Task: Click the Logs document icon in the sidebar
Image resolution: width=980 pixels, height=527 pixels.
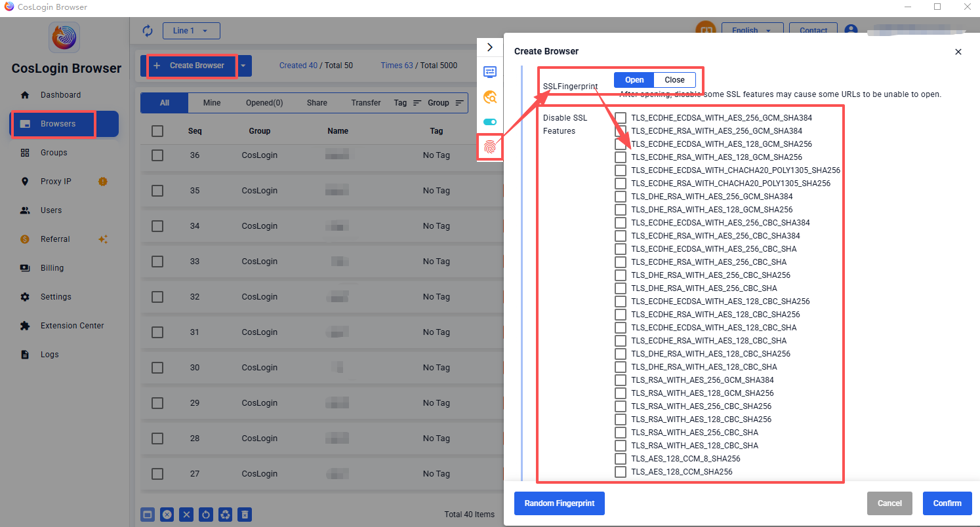Action: tap(25, 355)
